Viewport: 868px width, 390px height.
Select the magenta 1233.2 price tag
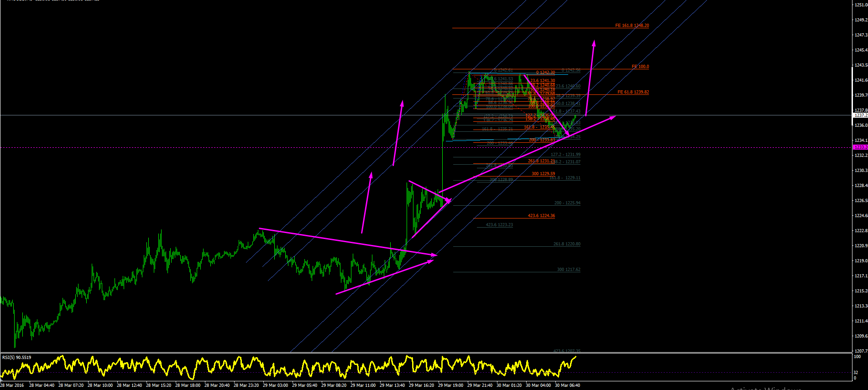860,147
